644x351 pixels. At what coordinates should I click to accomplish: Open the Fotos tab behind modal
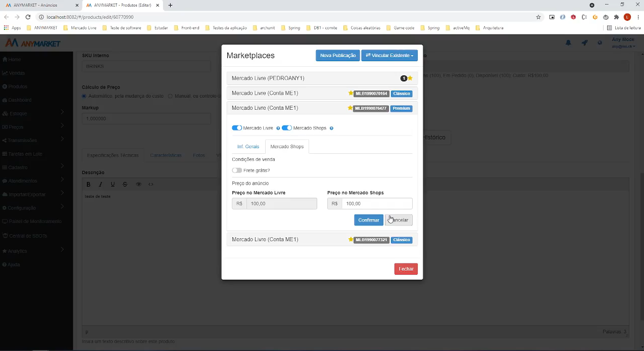pos(199,155)
